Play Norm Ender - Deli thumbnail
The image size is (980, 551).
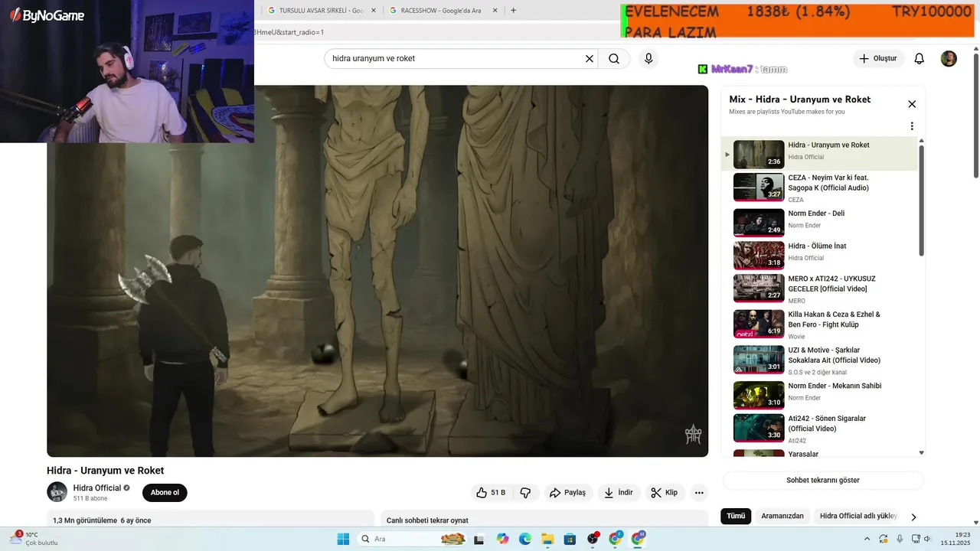[x=759, y=223]
